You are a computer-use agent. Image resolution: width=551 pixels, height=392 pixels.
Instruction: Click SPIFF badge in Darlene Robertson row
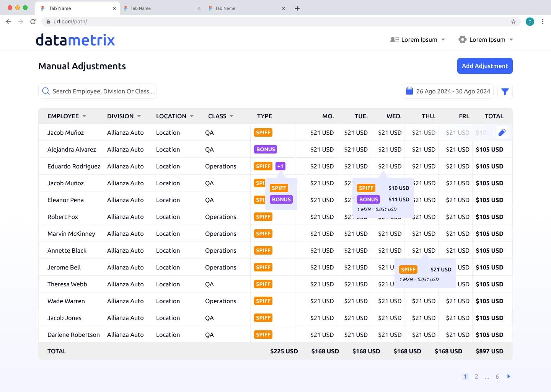pos(263,335)
